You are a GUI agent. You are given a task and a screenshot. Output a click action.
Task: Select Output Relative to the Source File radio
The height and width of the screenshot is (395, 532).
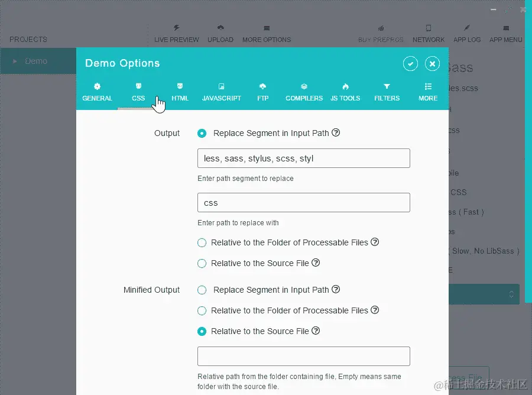(x=202, y=263)
